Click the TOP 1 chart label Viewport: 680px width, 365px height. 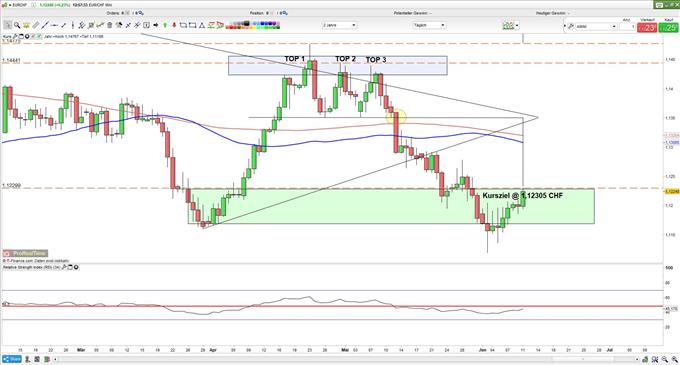pyautogui.click(x=294, y=59)
